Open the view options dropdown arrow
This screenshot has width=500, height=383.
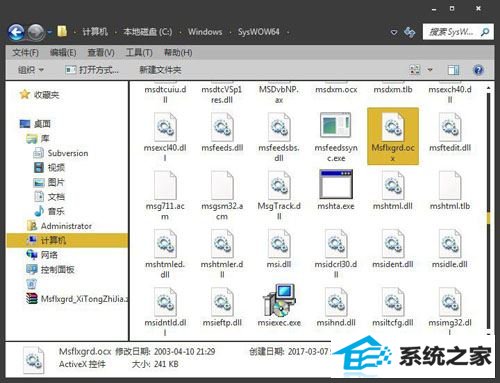[430, 70]
